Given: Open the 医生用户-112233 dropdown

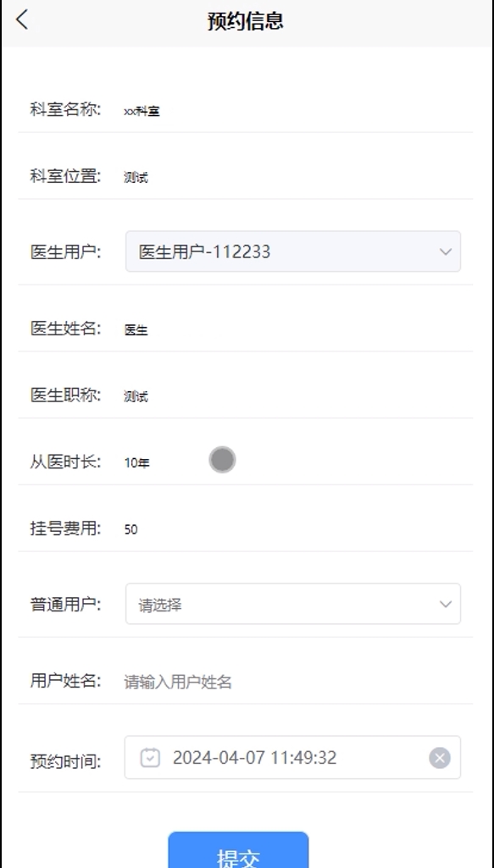Looking at the screenshot, I should pyautogui.click(x=293, y=252).
